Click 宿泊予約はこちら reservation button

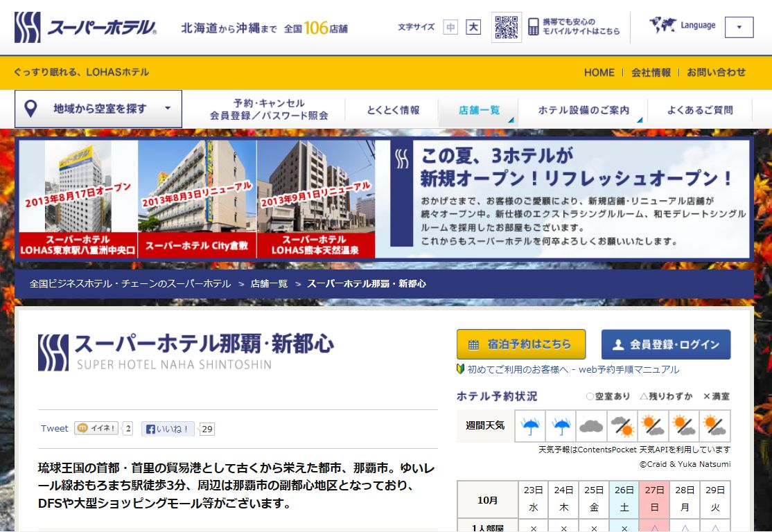(521, 344)
